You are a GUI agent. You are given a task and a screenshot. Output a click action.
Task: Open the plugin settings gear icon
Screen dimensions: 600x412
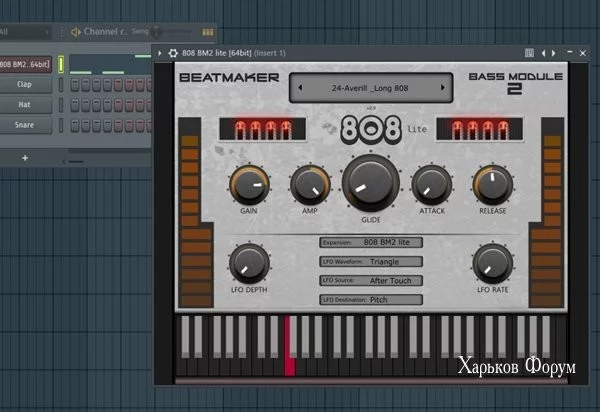(x=171, y=52)
